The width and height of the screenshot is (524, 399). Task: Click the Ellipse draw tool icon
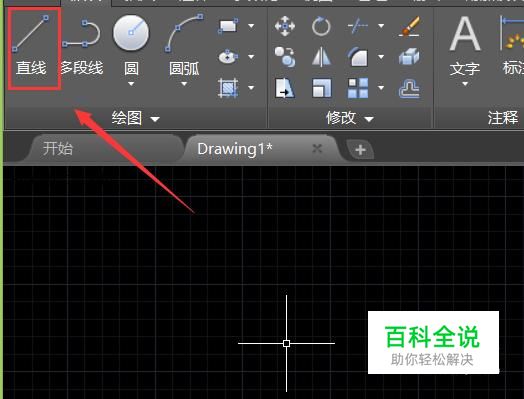click(x=228, y=57)
